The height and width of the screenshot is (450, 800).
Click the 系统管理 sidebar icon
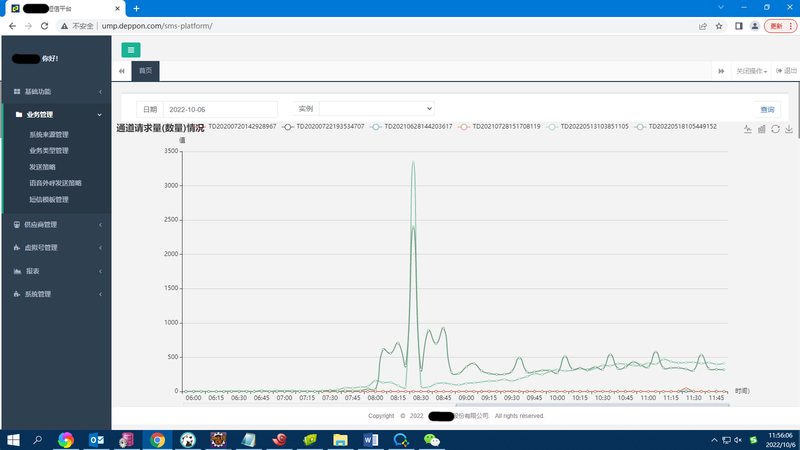(17, 294)
